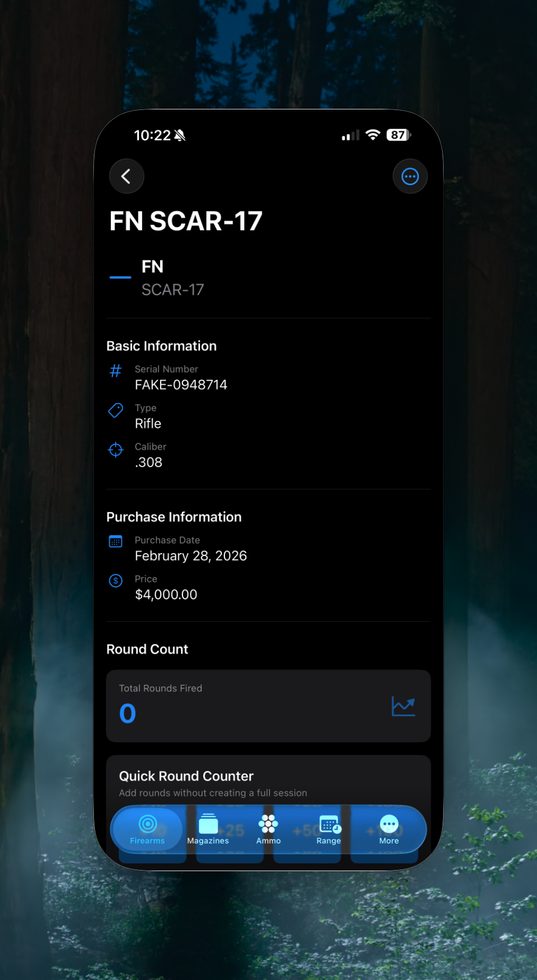This screenshot has width=537, height=980.
Task: Click the Caliber crosshair icon
Action: [116, 450]
